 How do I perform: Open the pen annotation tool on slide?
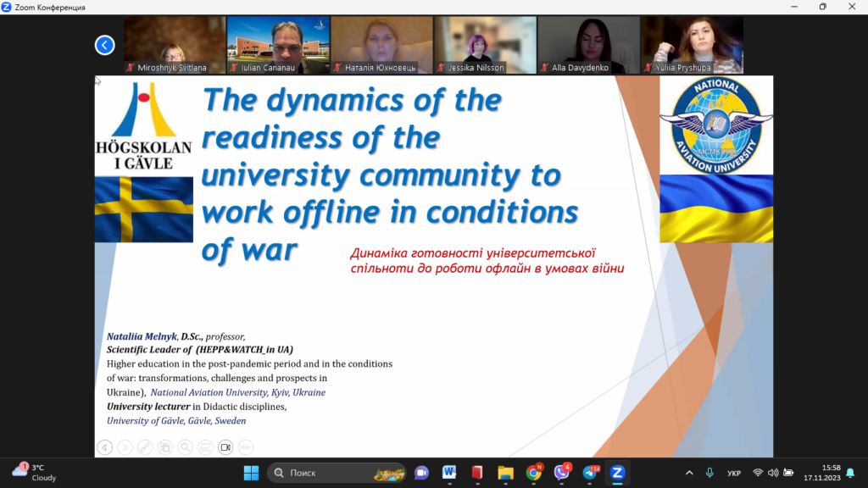click(x=145, y=447)
